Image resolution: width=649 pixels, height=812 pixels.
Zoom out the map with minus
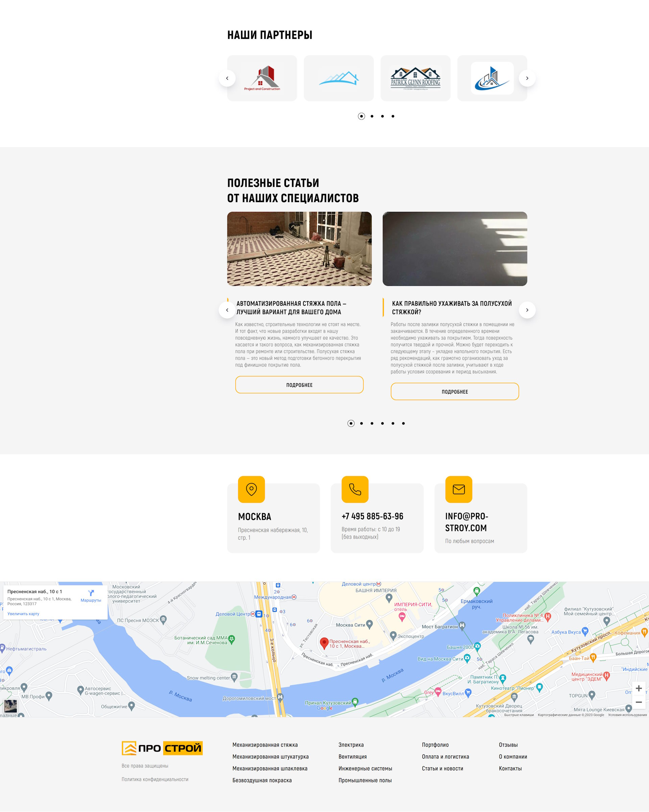point(639,703)
